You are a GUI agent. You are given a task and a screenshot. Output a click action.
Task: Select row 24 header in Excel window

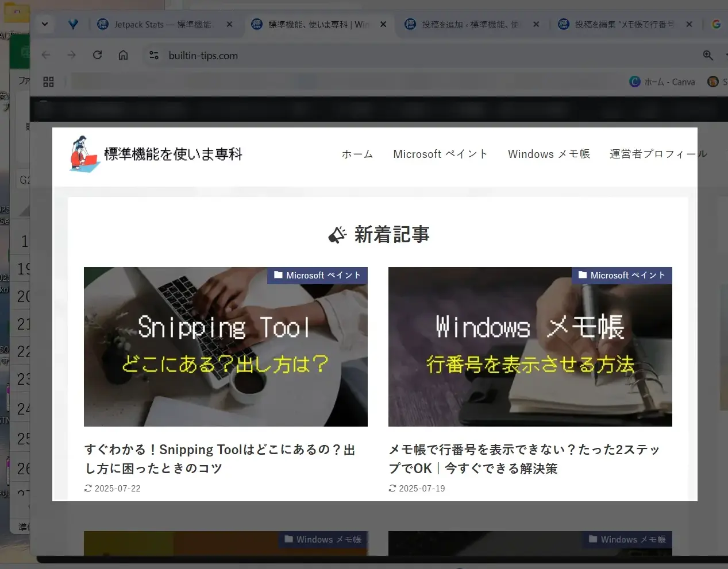[21, 409]
